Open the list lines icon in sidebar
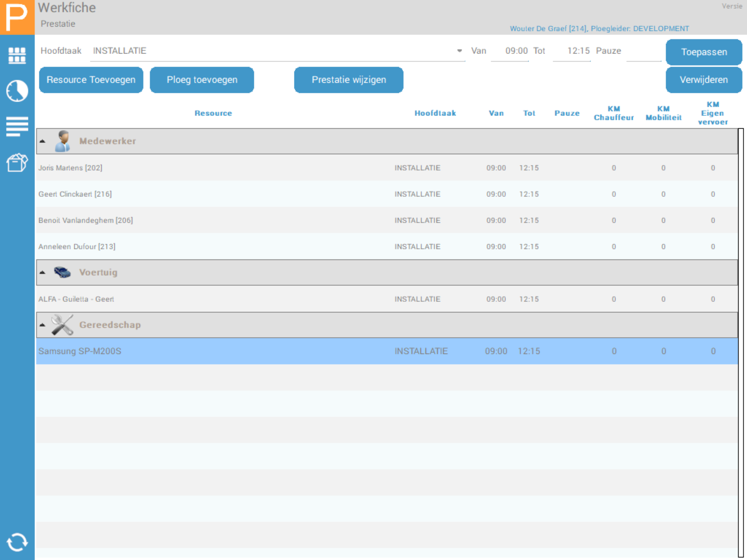 pyautogui.click(x=17, y=126)
